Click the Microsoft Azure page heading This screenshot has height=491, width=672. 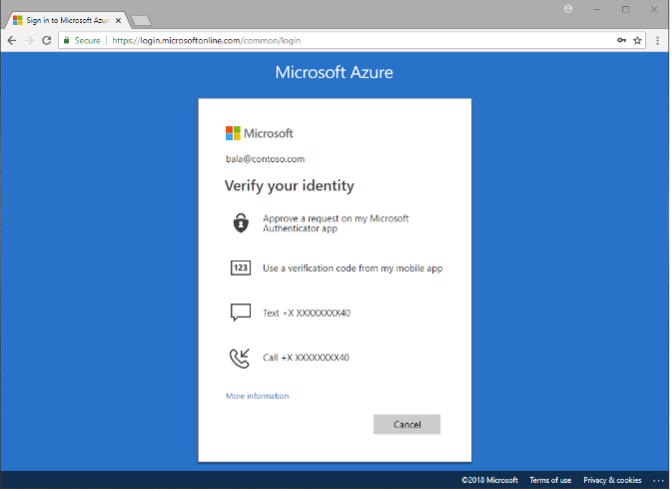pos(335,73)
